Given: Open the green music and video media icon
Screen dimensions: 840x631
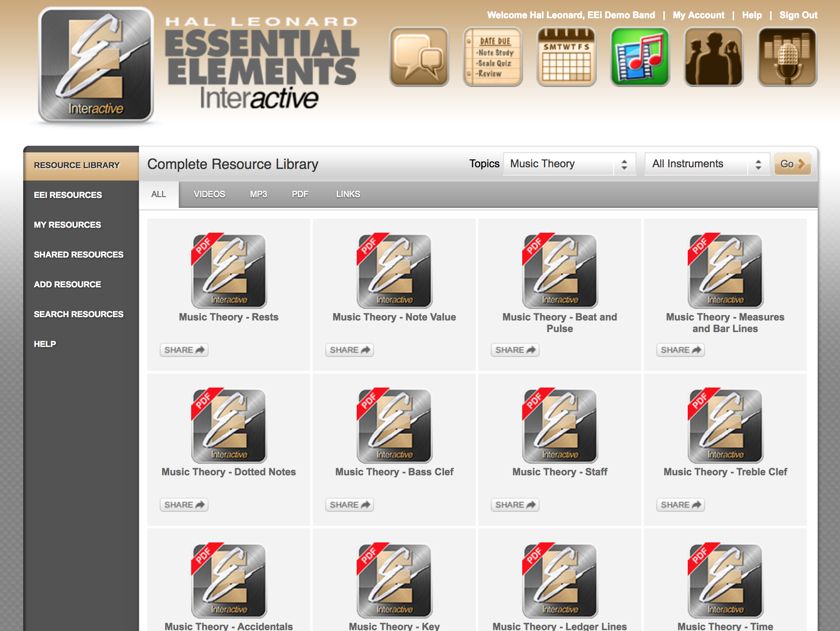Looking at the screenshot, I should 640,57.
